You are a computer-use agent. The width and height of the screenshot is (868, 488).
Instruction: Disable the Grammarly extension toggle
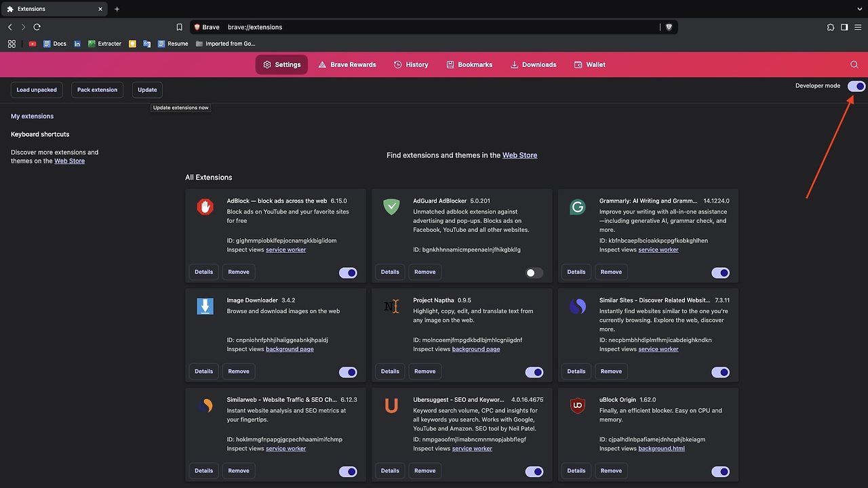[x=720, y=272]
